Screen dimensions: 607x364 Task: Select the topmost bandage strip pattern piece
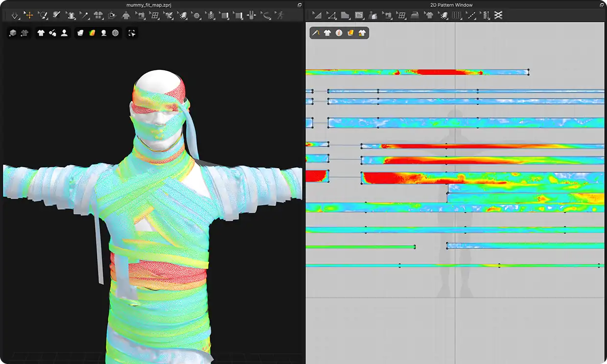(x=416, y=72)
